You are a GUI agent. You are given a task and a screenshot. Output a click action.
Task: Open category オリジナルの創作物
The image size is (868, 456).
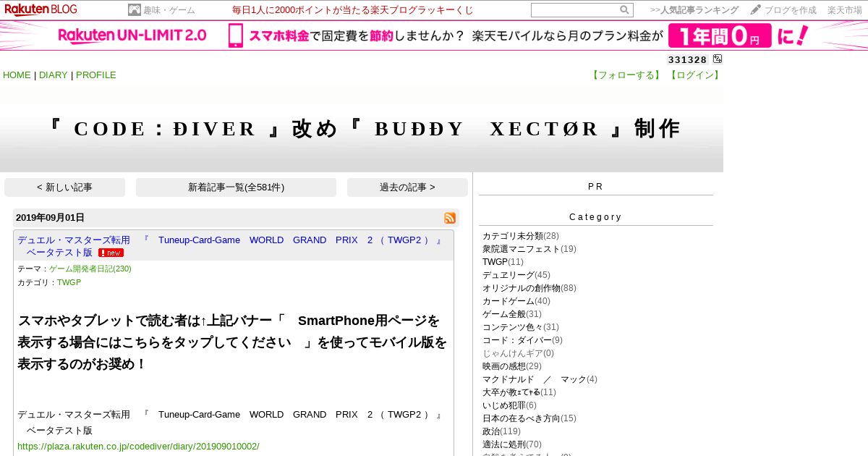(x=522, y=288)
